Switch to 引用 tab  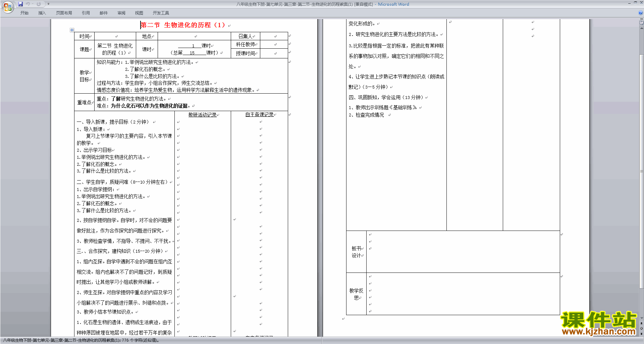(x=86, y=13)
